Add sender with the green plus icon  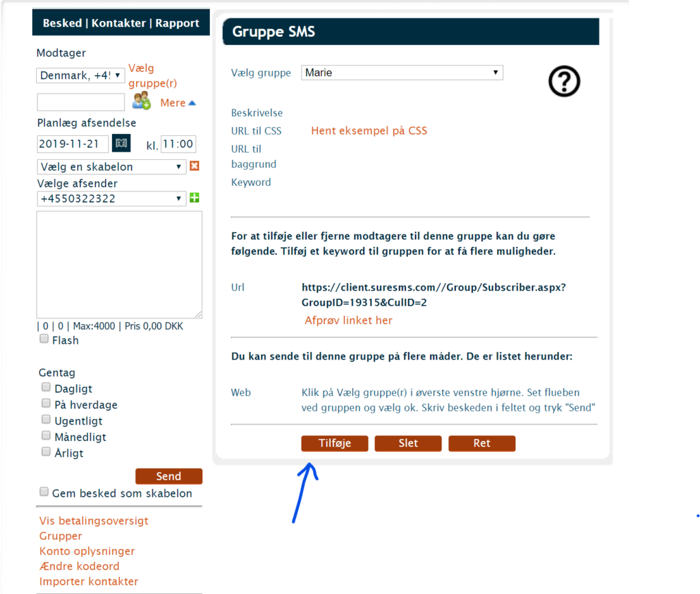[x=194, y=198]
